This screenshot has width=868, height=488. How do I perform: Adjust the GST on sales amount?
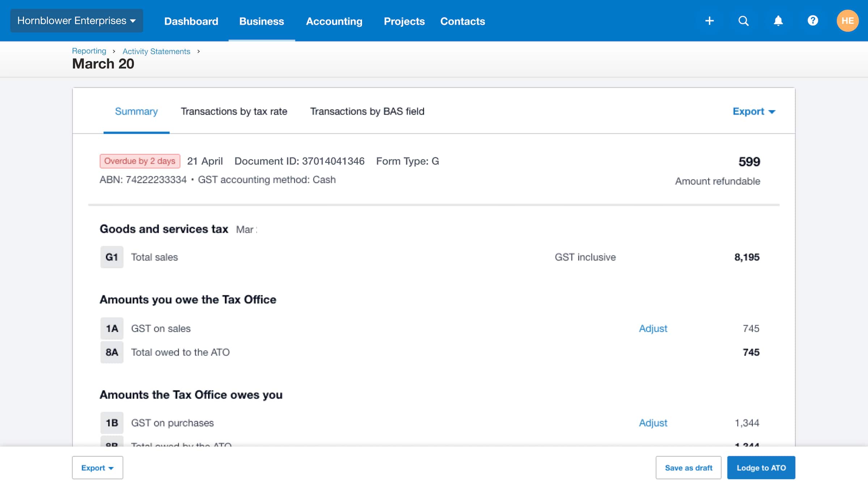pos(653,329)
